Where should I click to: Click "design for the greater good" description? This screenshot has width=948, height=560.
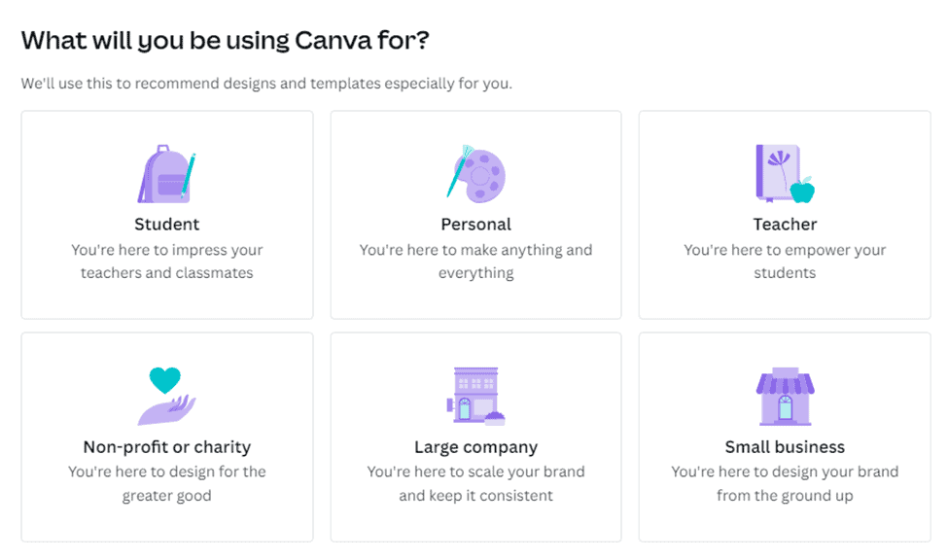[167, 483]
